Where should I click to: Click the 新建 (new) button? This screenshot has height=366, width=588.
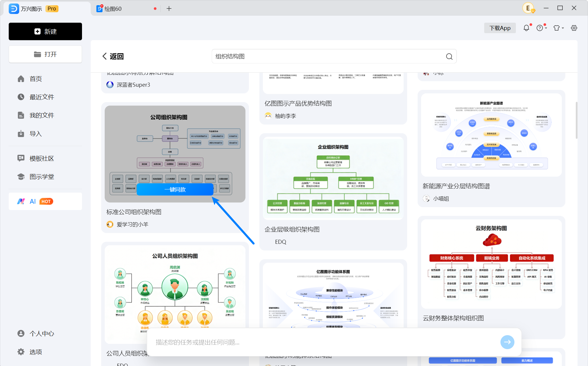click(45, 31)
